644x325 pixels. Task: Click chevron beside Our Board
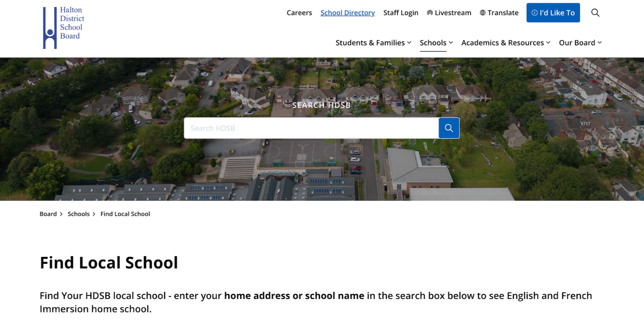click(x=600, y=43)
